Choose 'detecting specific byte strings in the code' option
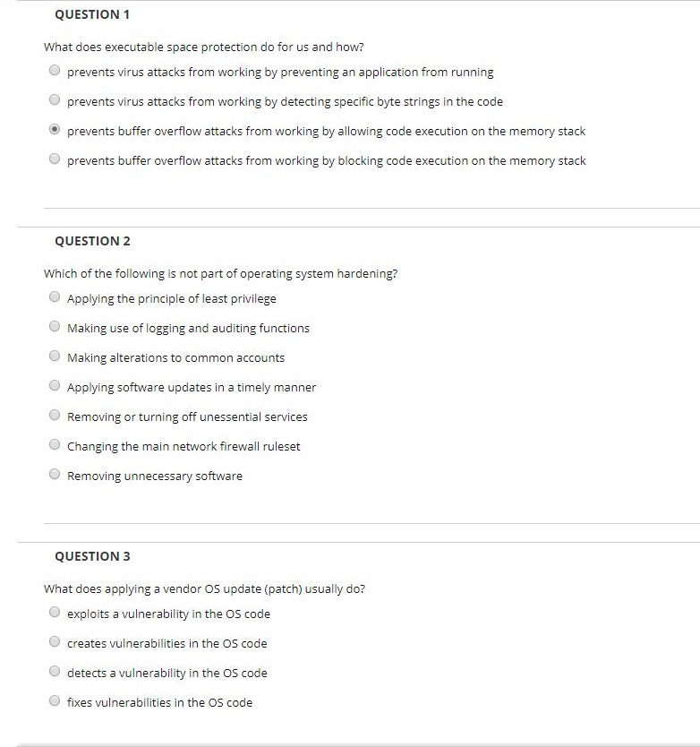 click(55, 100)
